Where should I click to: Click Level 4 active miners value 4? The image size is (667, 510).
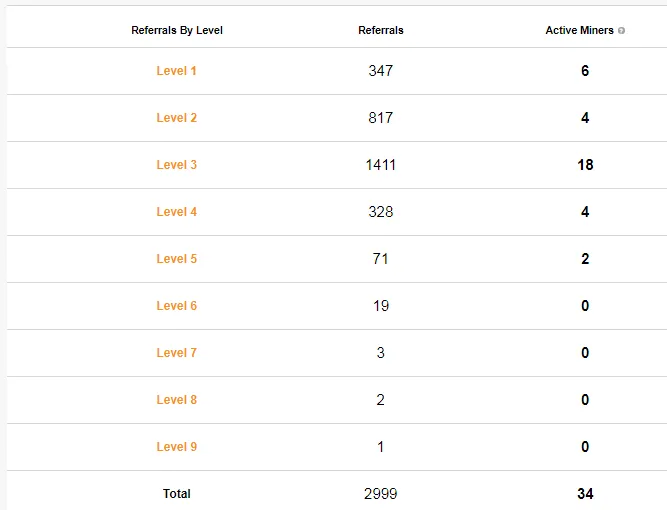click(585, 212)
